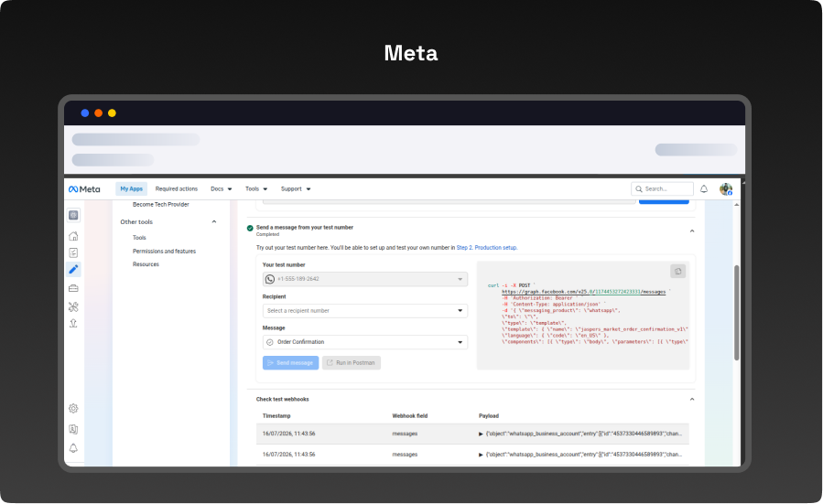Expand the second webhook payload row

(x=481, y=455)
